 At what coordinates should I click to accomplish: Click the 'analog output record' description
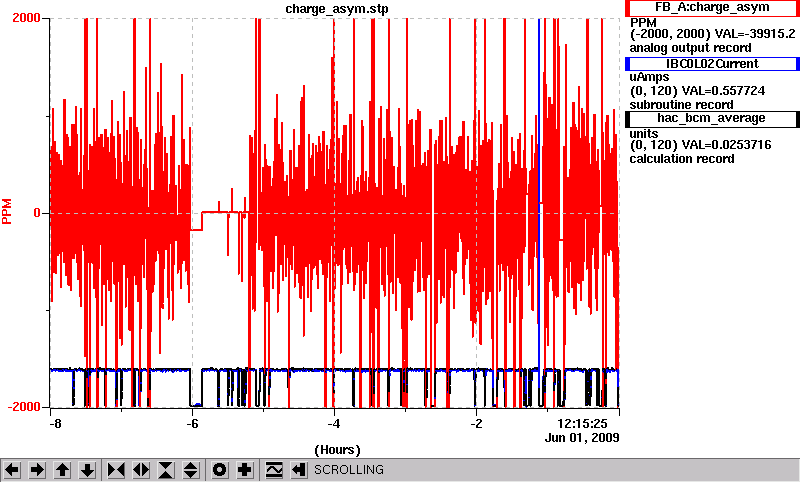click(690, 48)
